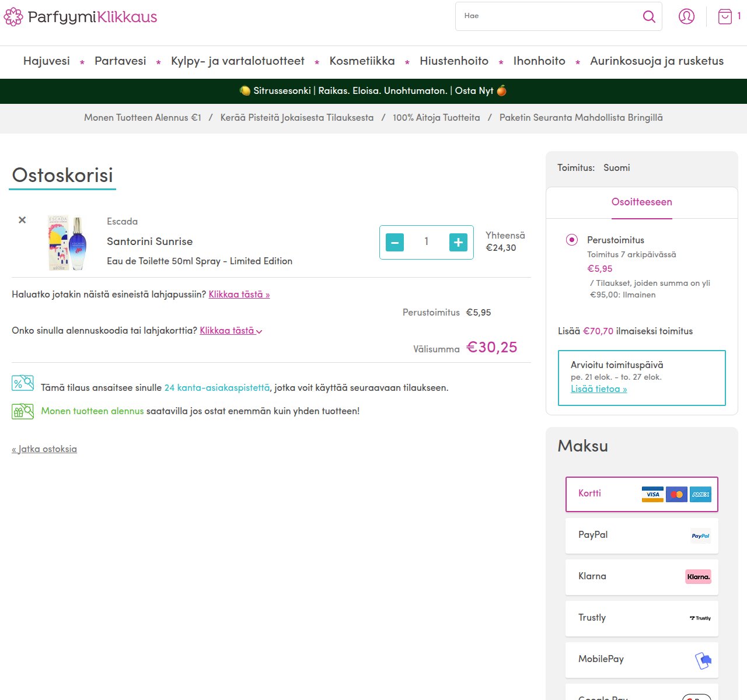Choose Klarna payment method
The width and height of the screenshot is (747, 700).
coord(642,577)
